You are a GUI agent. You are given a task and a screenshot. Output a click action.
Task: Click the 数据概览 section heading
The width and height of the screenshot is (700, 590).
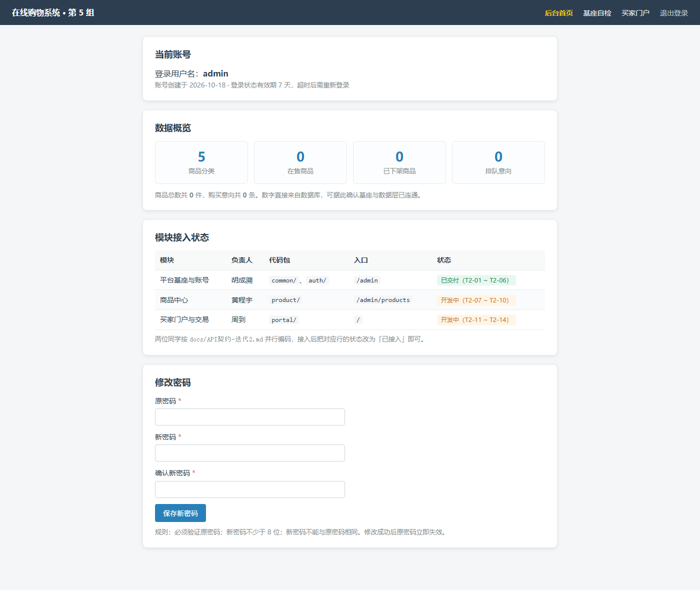point(173,128)
